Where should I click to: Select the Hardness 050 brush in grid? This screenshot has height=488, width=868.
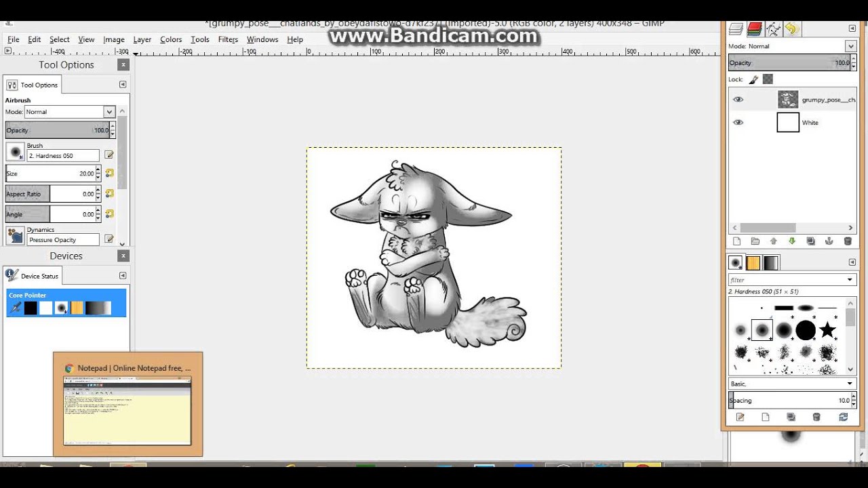[762, 330]
